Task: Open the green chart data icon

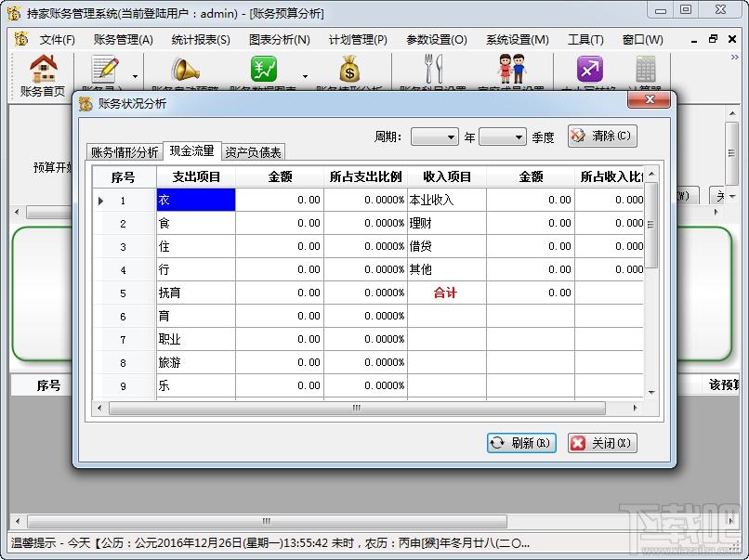Action: (x=263, y=70)
